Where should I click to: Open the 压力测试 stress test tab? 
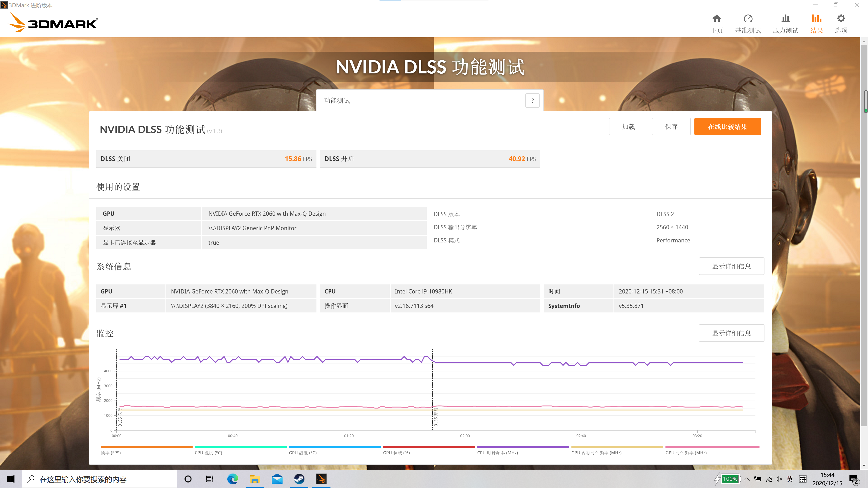[x=785, y=23]
